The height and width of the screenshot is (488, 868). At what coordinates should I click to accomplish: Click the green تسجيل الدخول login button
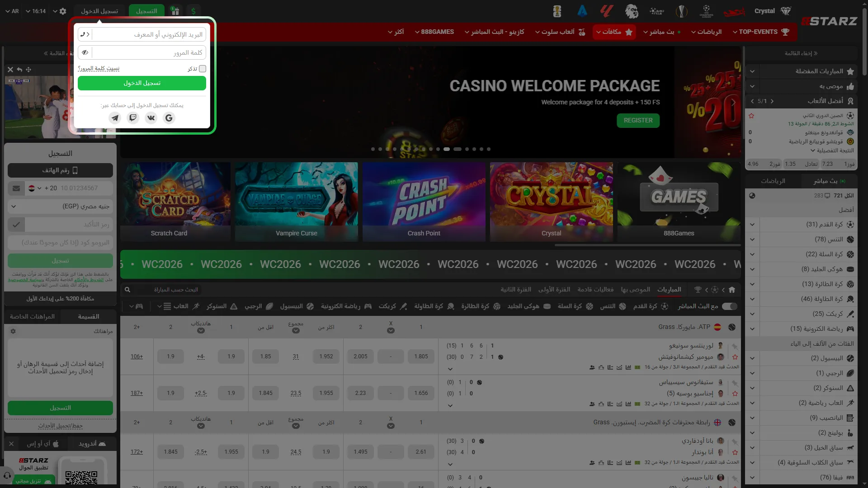142,83
